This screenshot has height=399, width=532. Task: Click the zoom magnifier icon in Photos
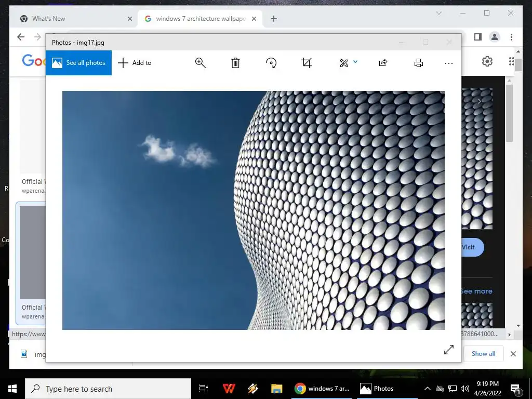coord(200,63)
